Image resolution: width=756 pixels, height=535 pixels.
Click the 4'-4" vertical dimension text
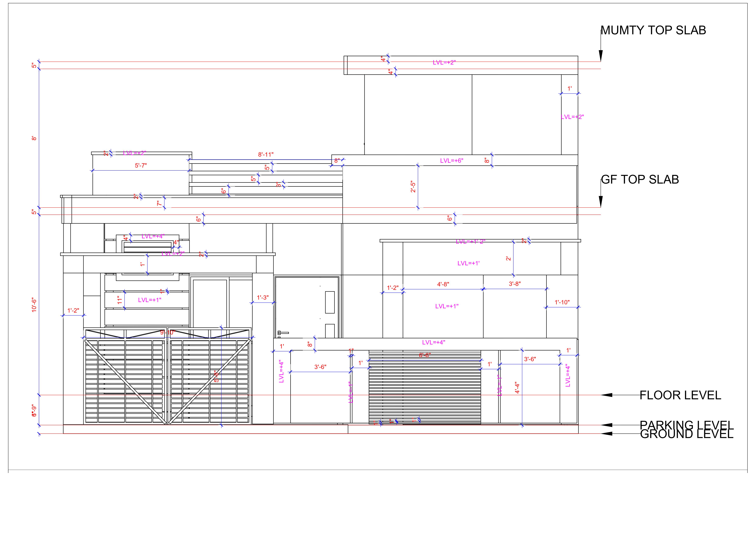[x=517, y=388]
